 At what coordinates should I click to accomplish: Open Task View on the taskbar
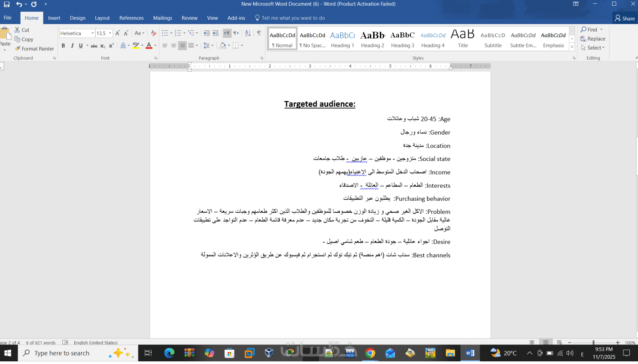click(148, 353)
